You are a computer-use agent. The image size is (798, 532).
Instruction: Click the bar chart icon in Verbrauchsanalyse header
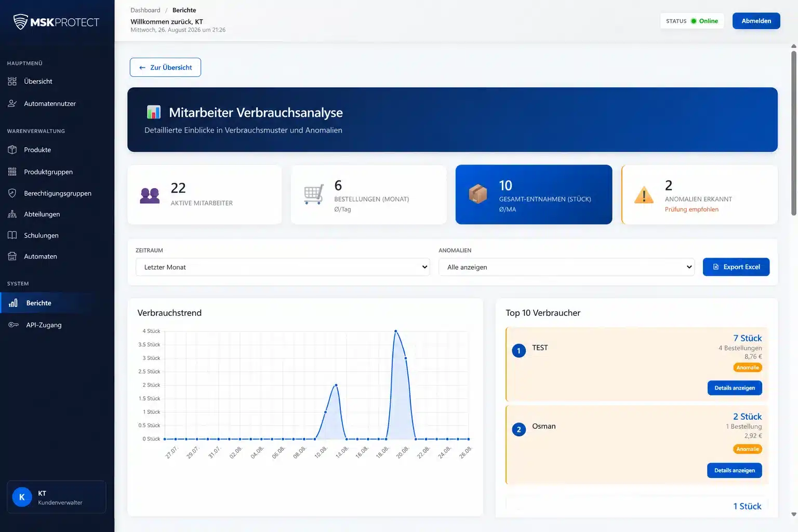pos(154,112)
